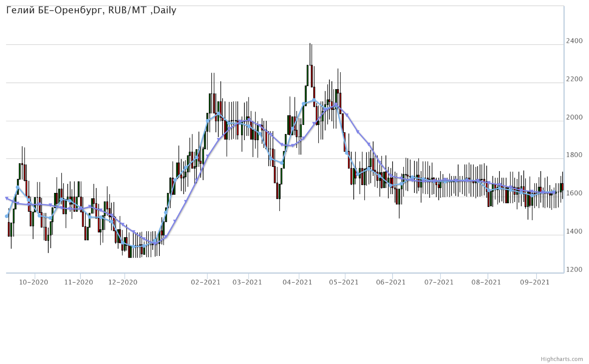Pick the 04-2021 x-axis date label
The width and height of the screenshot is (589, 364).
[298, 282]
